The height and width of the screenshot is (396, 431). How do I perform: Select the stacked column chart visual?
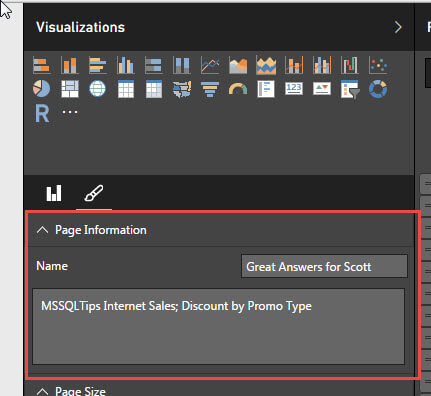70,65
